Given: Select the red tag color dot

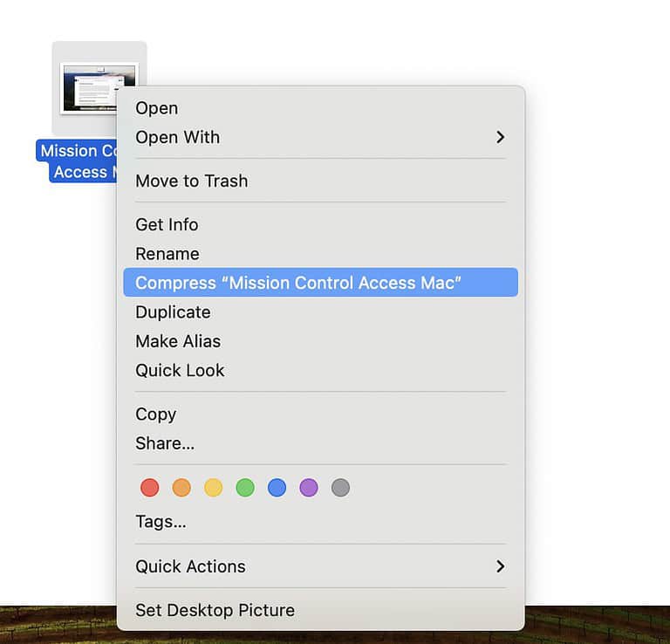Looking at the screenshot, I should 150,488.
